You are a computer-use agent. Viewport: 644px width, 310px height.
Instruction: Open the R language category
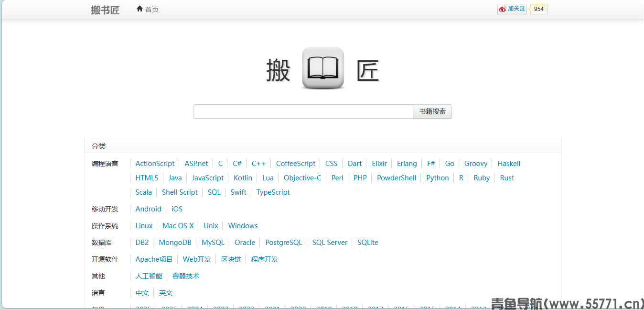[x=461, y=178]
